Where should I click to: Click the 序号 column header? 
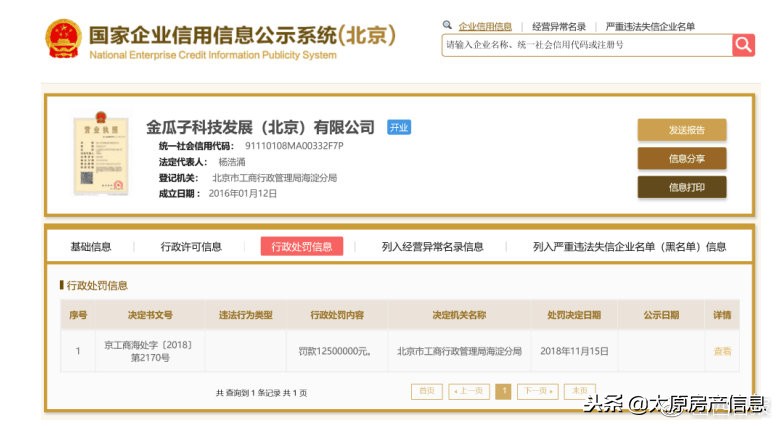click(78, 315)
